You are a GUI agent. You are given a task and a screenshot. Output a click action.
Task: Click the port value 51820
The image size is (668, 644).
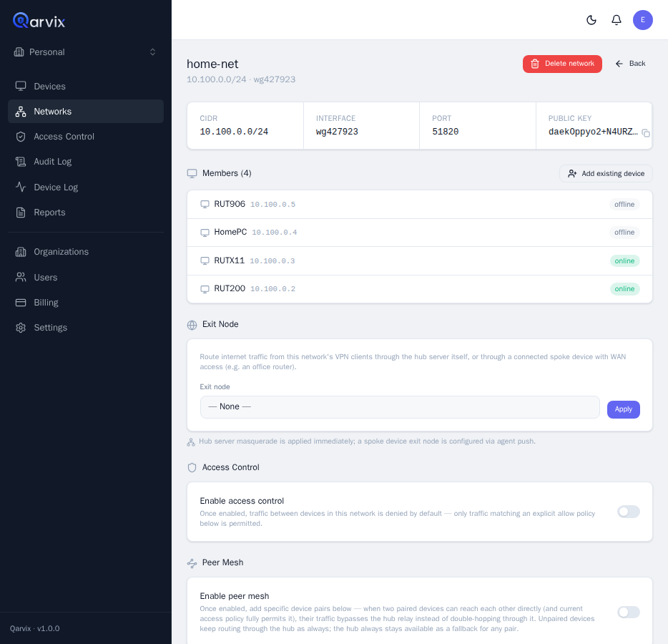click(445, 132)
